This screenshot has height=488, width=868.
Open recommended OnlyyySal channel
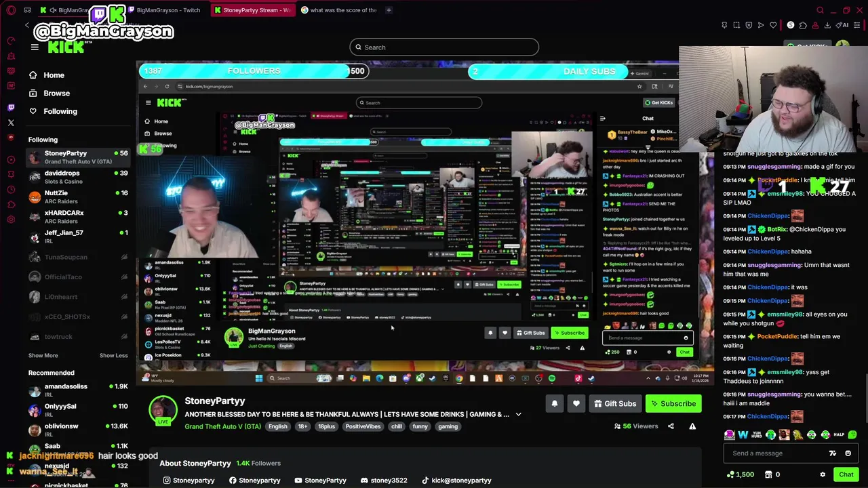tap(78, 410)
